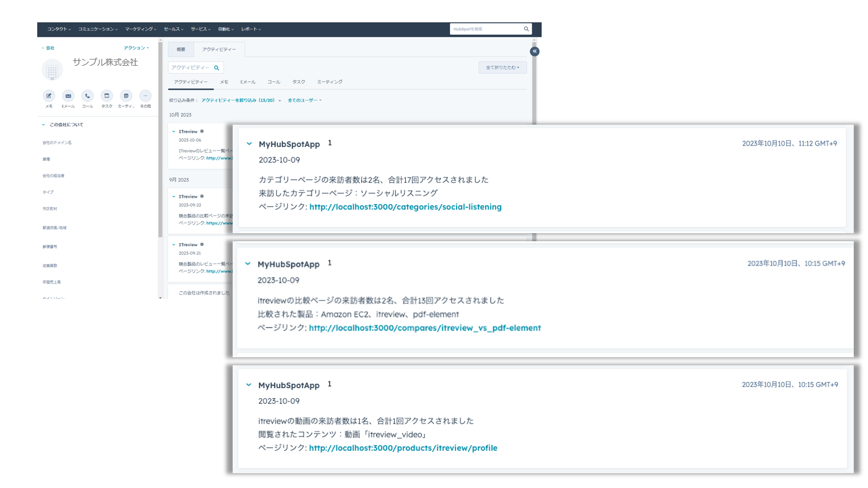
Task: Click the タスク (task) icon
Action: click(x=105, y=96)
